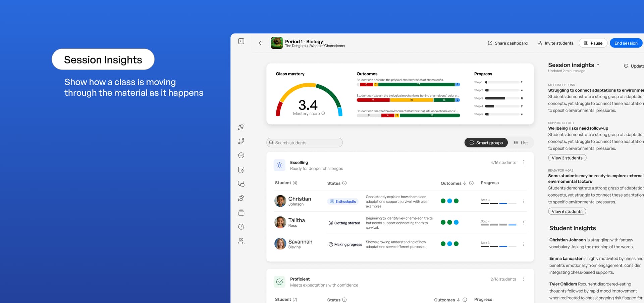Click Update insights button
Viewport: 644px width, 303px height.
634,66
